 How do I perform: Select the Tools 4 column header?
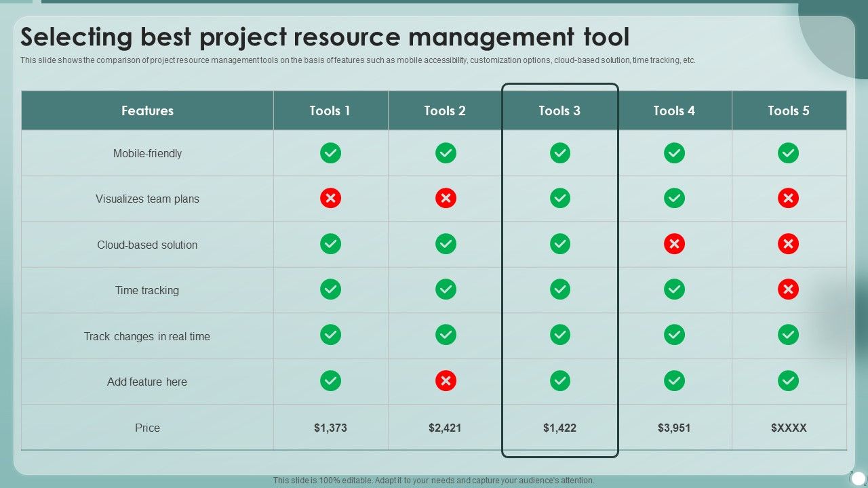(674, 110)
